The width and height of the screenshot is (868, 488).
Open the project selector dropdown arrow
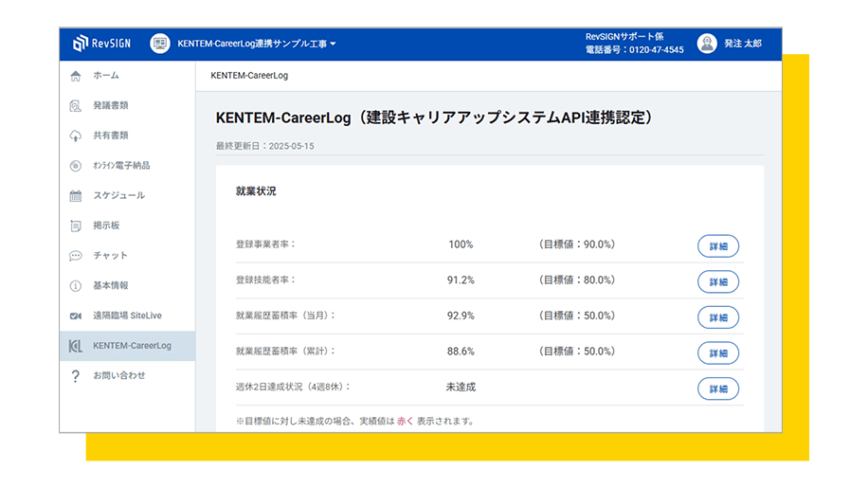point(333,45)
